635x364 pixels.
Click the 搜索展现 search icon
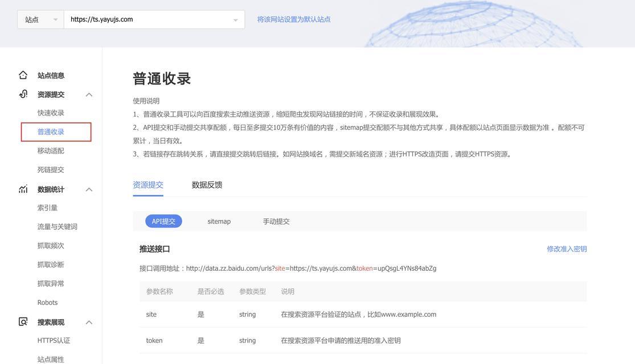(x=23, y=322)
